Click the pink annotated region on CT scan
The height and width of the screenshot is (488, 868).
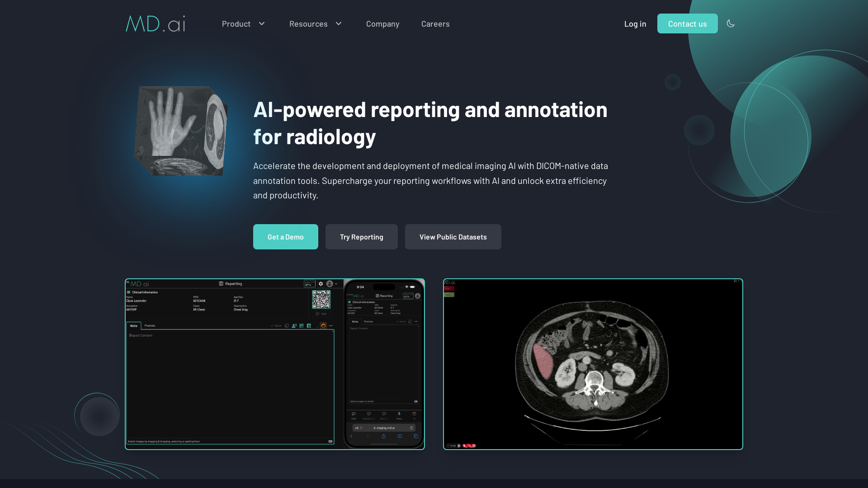(x=543, y=361)
